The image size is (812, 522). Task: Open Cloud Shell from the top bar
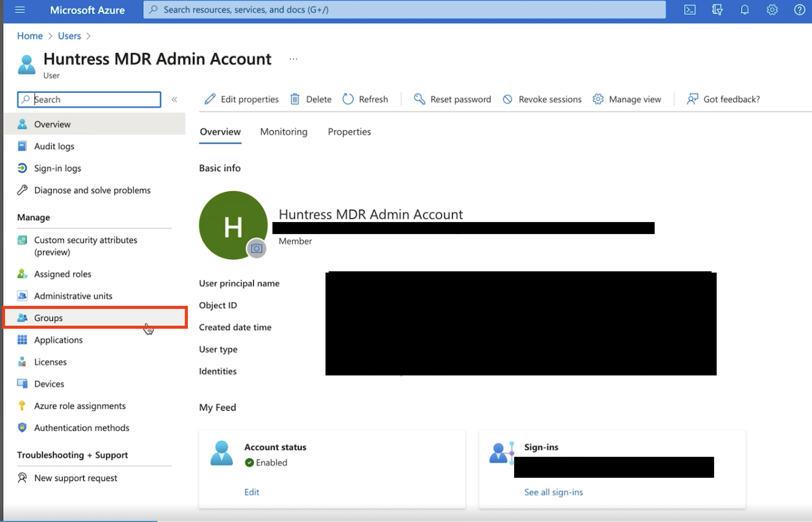[690, 10]
